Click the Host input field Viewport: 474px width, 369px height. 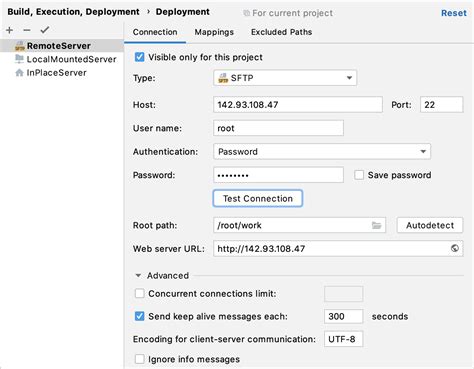pyautogui.click(x=298, y=105)
